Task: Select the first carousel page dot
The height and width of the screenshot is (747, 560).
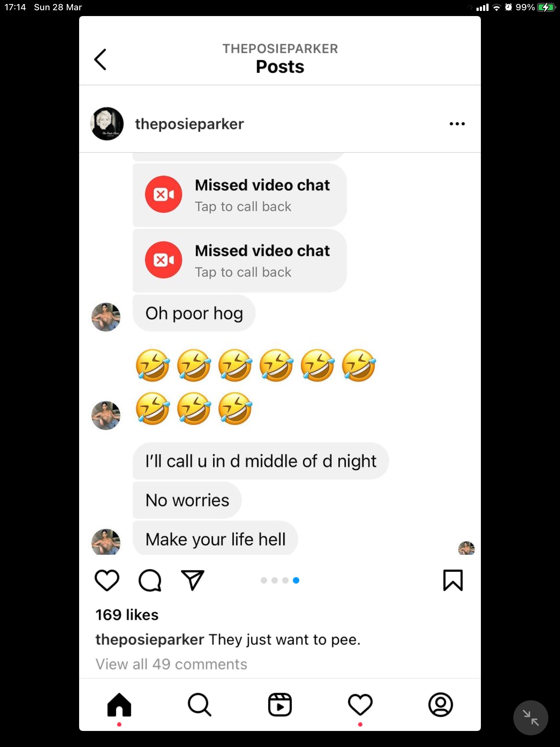Action: pos(264,580)
